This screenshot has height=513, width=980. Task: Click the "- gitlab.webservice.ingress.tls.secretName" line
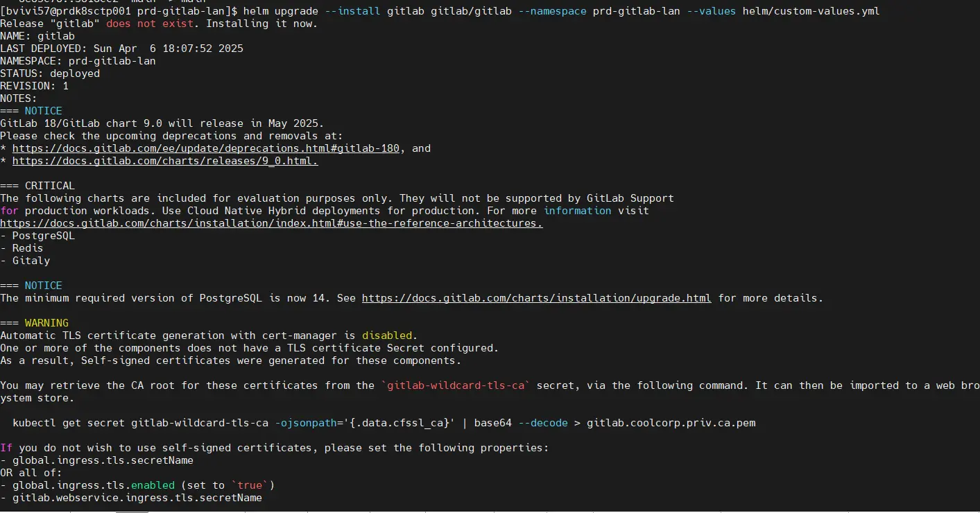pos(131,498)
